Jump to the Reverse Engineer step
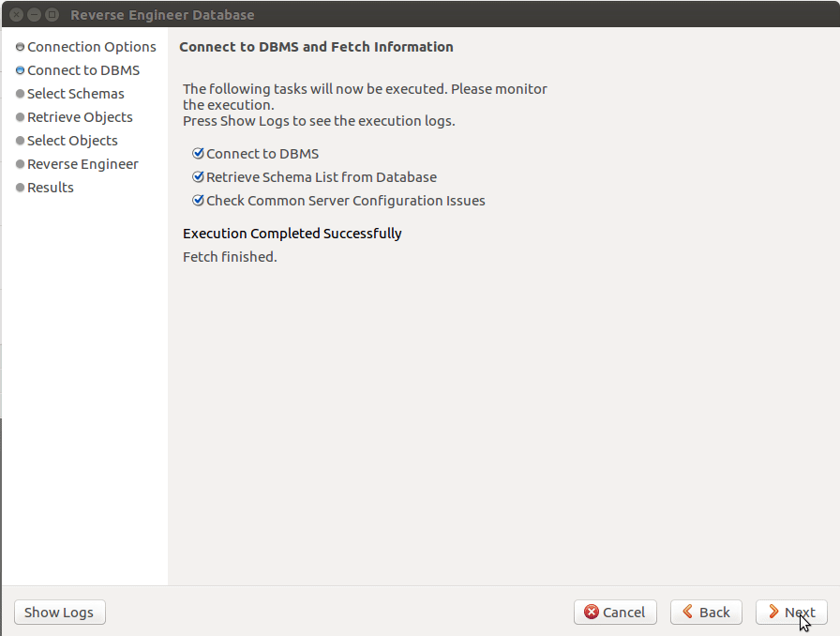This screenshot has height=636, width=840. 82,164
